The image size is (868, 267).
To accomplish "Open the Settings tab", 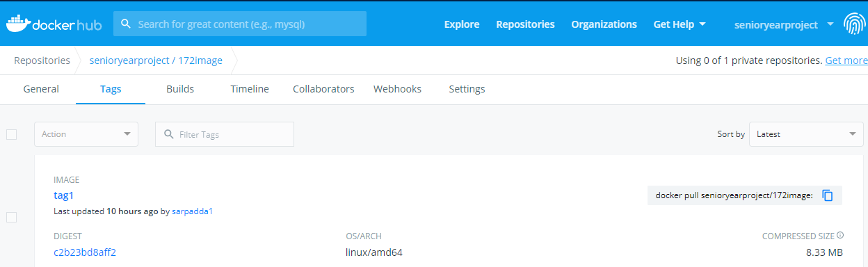I will tap(467, 89).
